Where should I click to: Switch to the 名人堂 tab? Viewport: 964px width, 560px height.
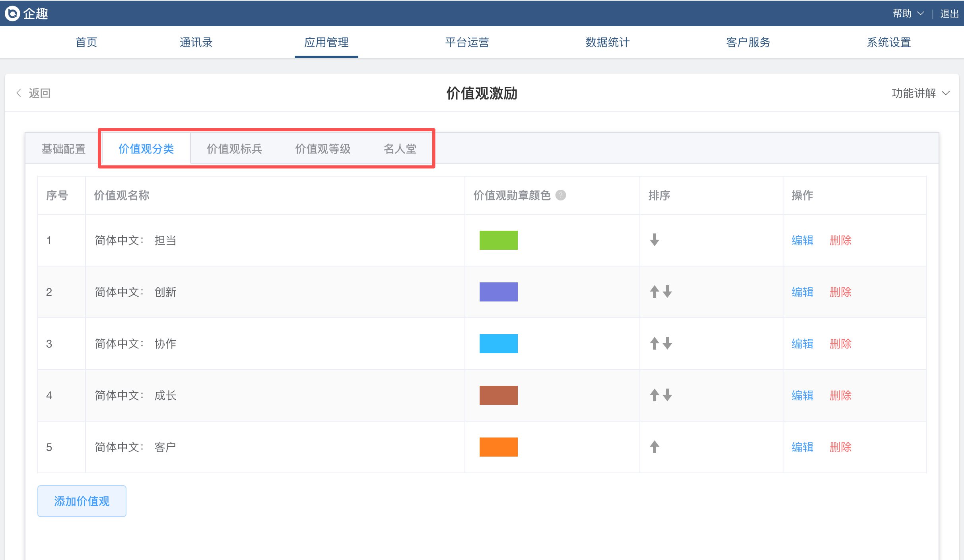pos(400,149)
